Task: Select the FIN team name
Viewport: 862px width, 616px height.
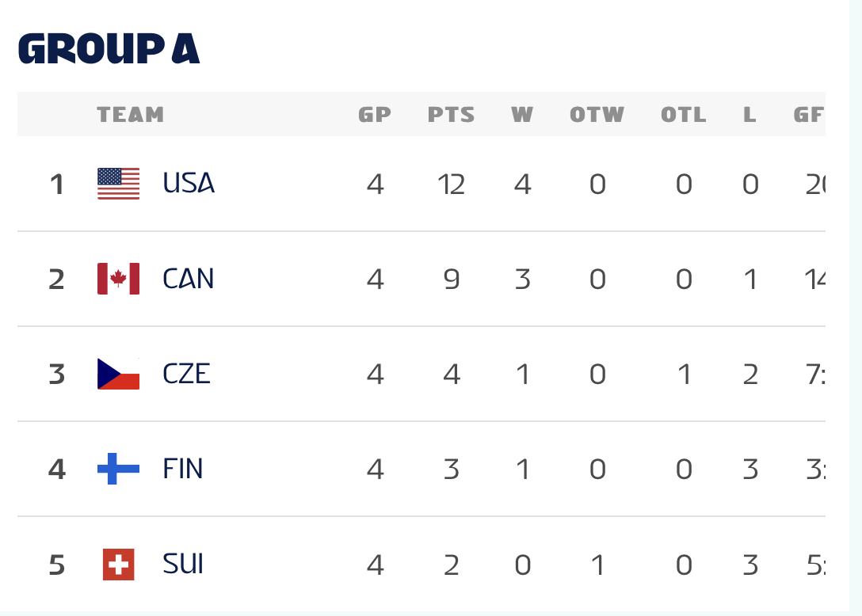Action: pyautogui.click(x=183, y=469)
